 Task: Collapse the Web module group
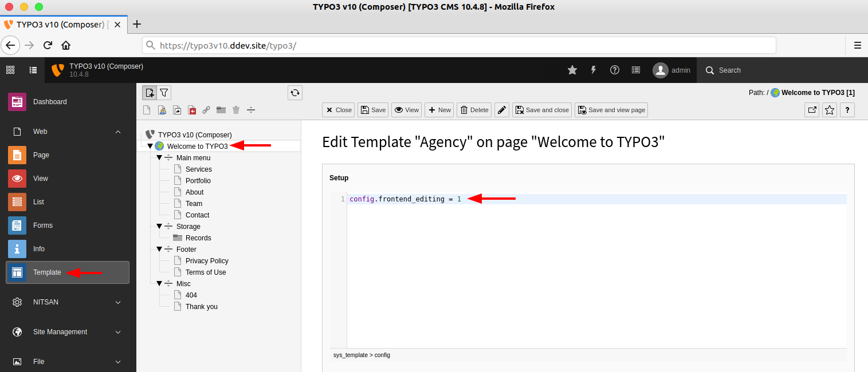pos(68,132)
